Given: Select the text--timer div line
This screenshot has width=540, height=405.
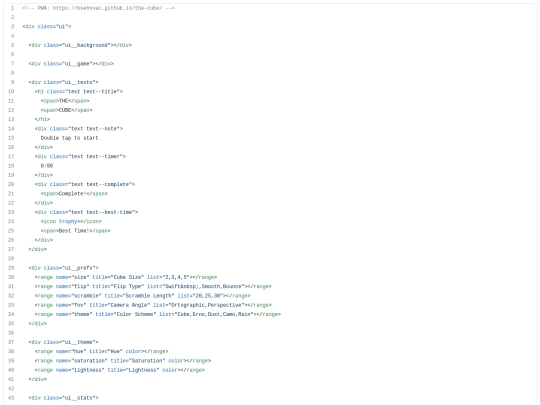Looking at the screenshot, I should click(x=80, y=157).
